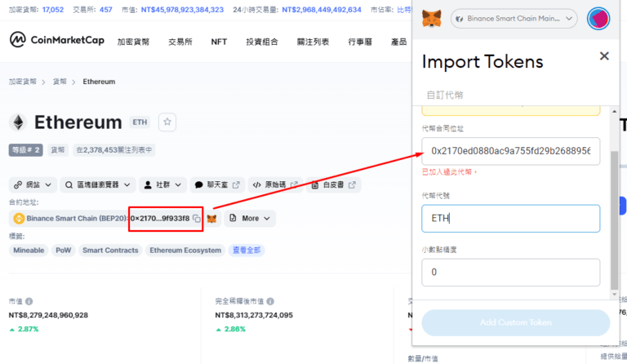Open the 加密貨幣 nav menu
This screenshot has height=364, width=627.
coord(133,42)
